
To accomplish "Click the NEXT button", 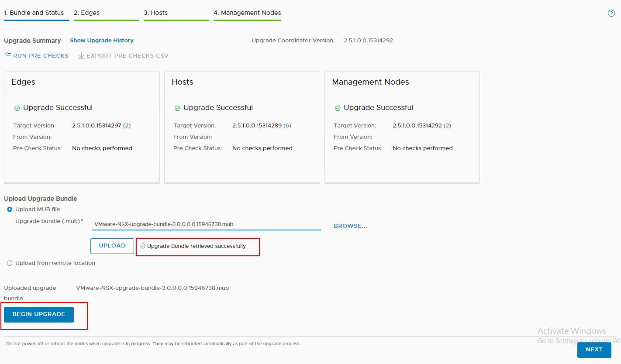I will pyautogui.click(x=594, y=350).
